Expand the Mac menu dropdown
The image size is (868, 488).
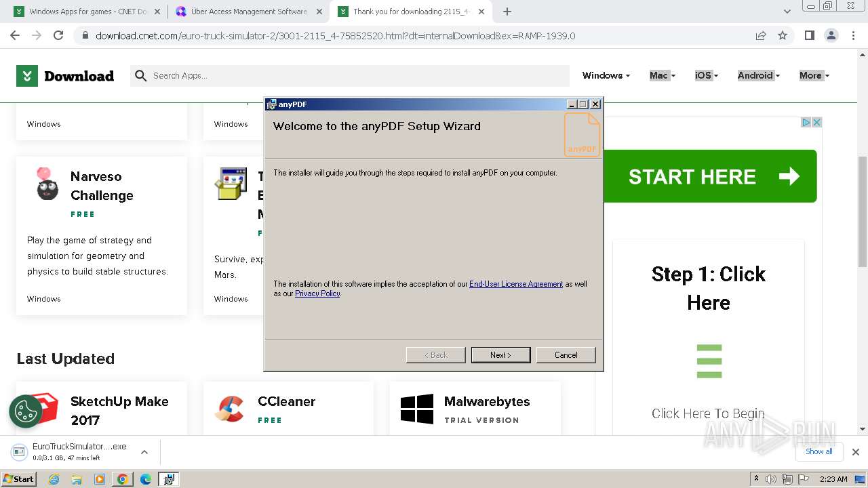[663, 76]
